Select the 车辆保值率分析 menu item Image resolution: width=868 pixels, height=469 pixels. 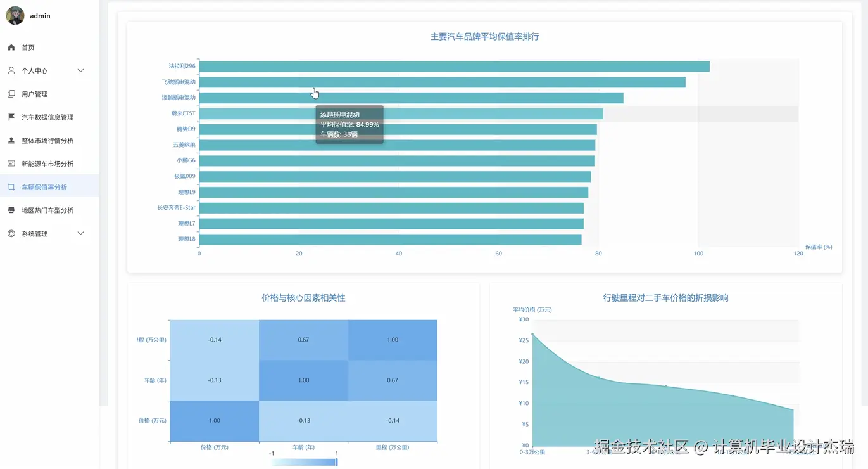49,187
